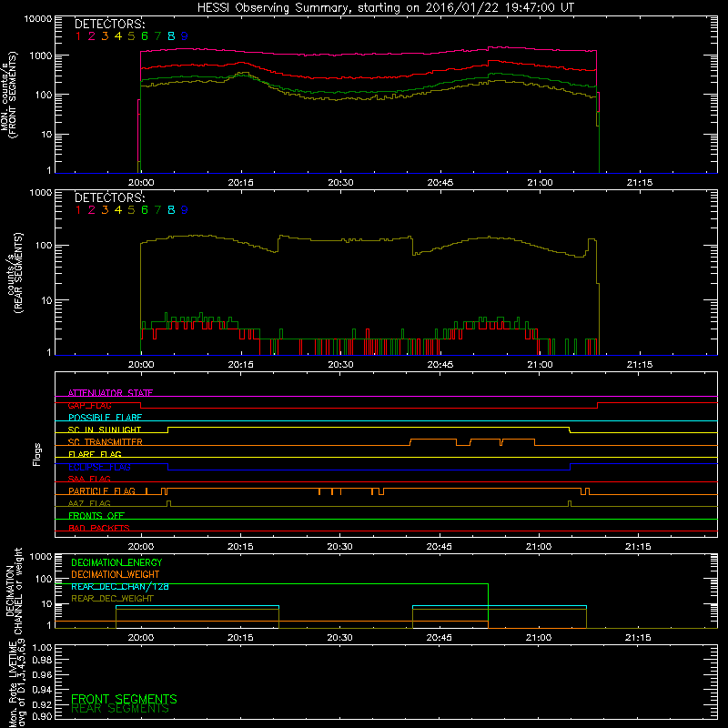Select blue detector 9 in rear segments legend
Viewport: 728px width, 728px height.
(x=185, y=210)
